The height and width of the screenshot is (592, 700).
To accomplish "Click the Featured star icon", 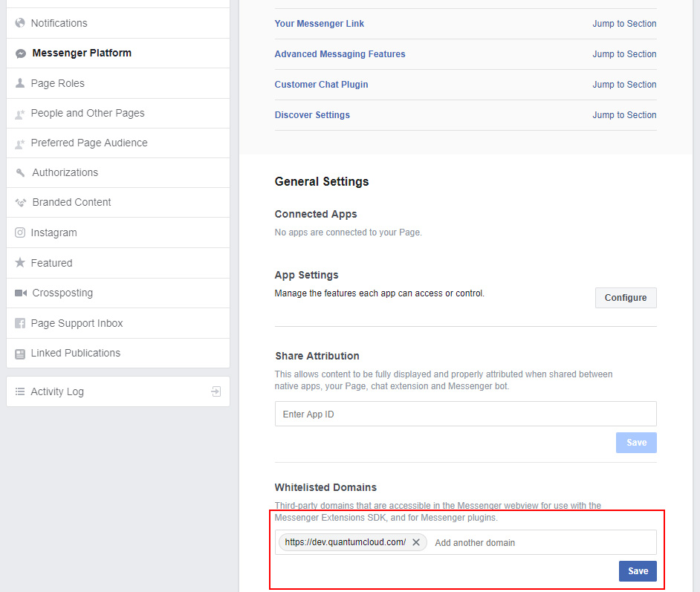I will pyautogui.click(x=19, y=262).
